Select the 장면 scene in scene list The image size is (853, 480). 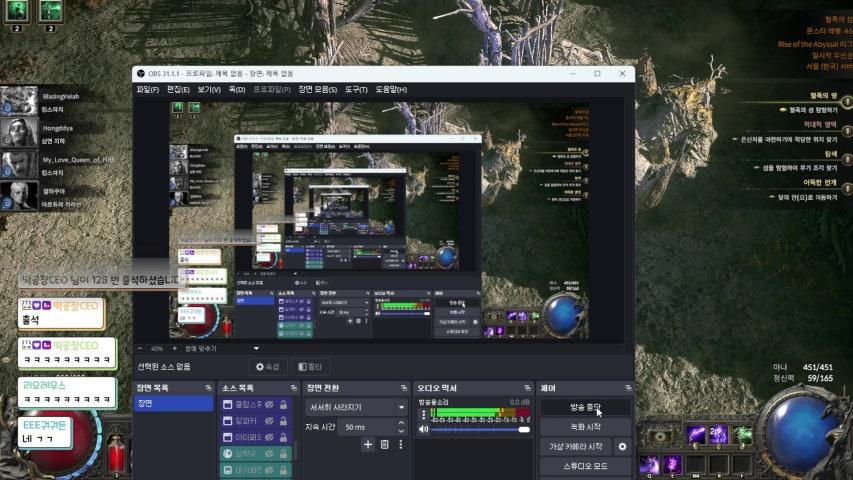(173, 403)
